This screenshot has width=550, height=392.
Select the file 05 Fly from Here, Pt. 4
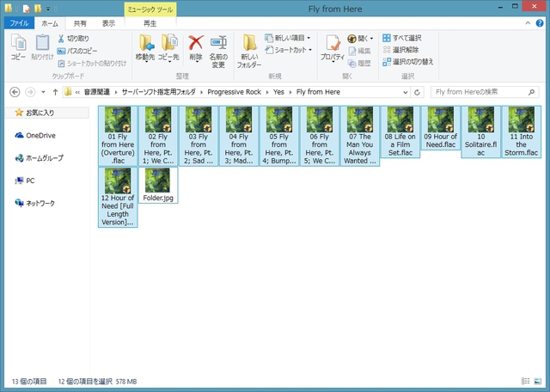click(x=279, y=136)
